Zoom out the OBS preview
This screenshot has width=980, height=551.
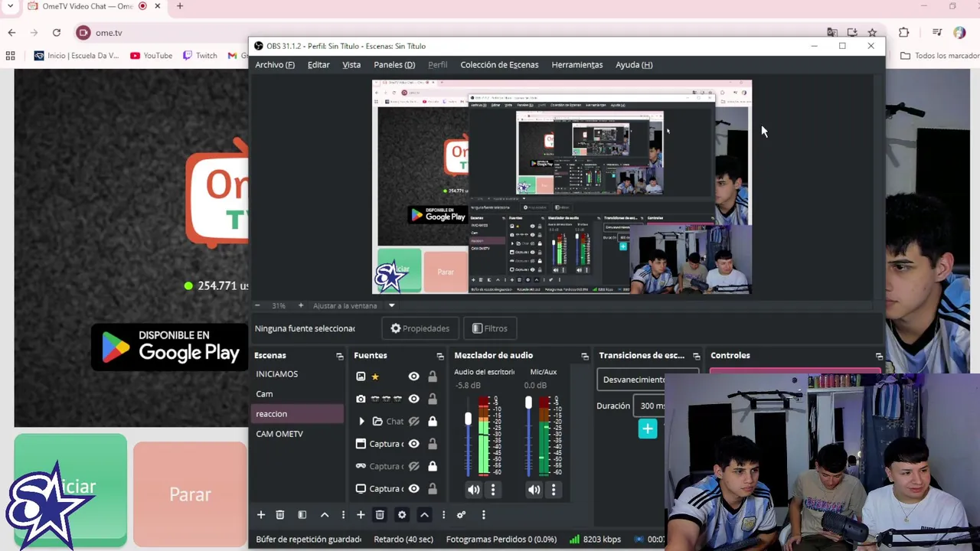click(x=257, y=305)
